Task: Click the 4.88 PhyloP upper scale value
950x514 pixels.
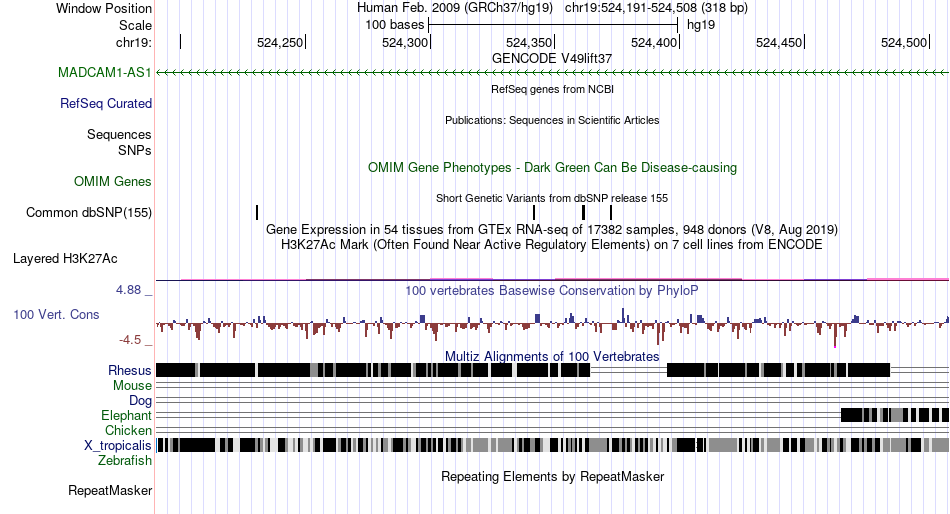Action: click(x=128, y=290)
